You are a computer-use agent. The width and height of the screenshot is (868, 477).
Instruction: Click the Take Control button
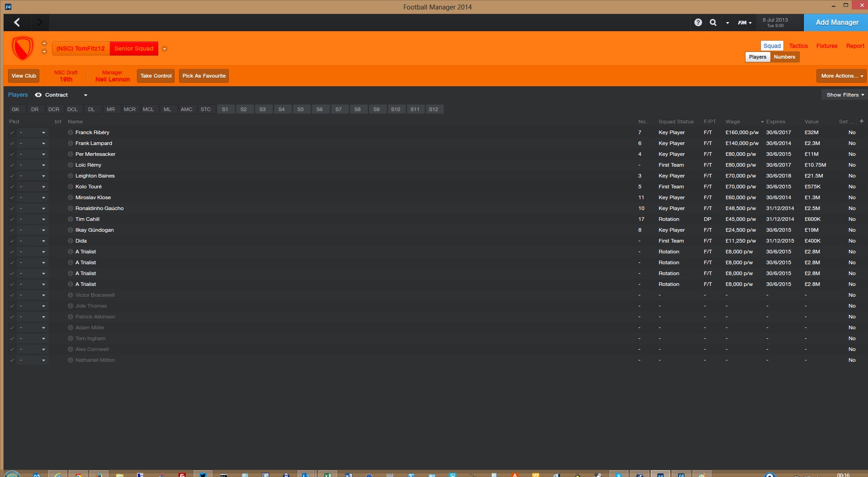156,76
